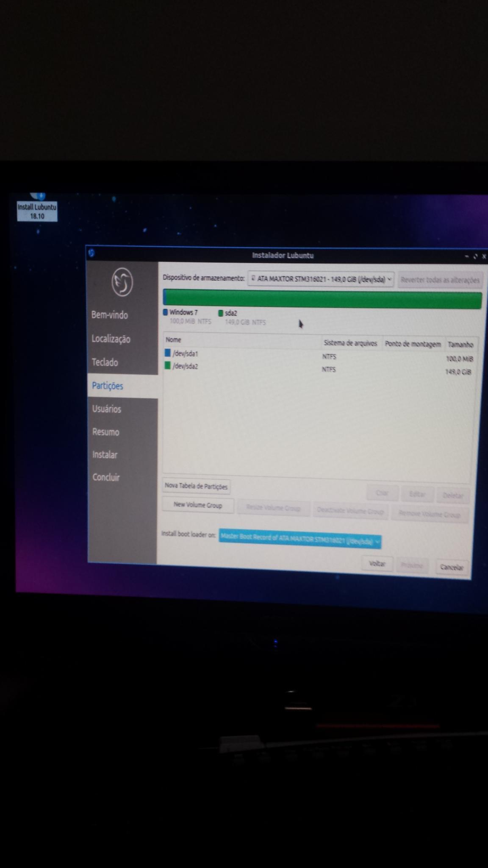Click the Próximo button
The width and height of the screenshot is (488, 868).
(x=412, y=565)
